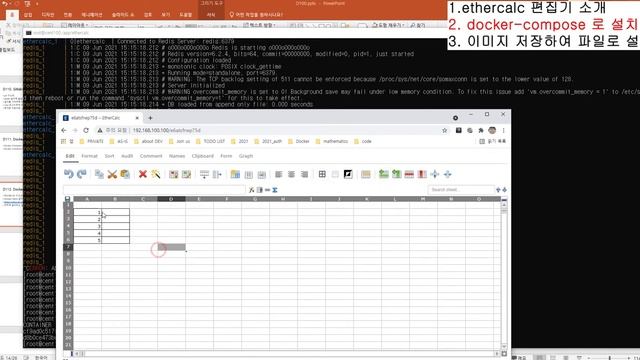Viewport: 640px width, 360px height.
Task: Click the Borders Off icon
Action: coord(335,174)
